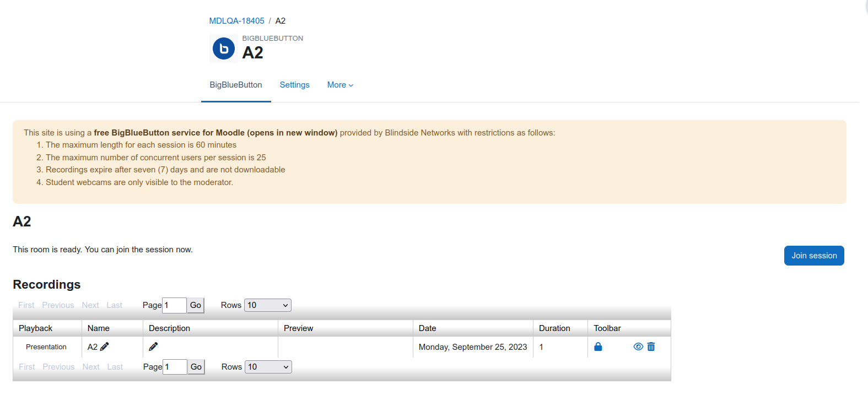Click the bottom Page number field
Screen dimensions: 868x395
[175, 367]
